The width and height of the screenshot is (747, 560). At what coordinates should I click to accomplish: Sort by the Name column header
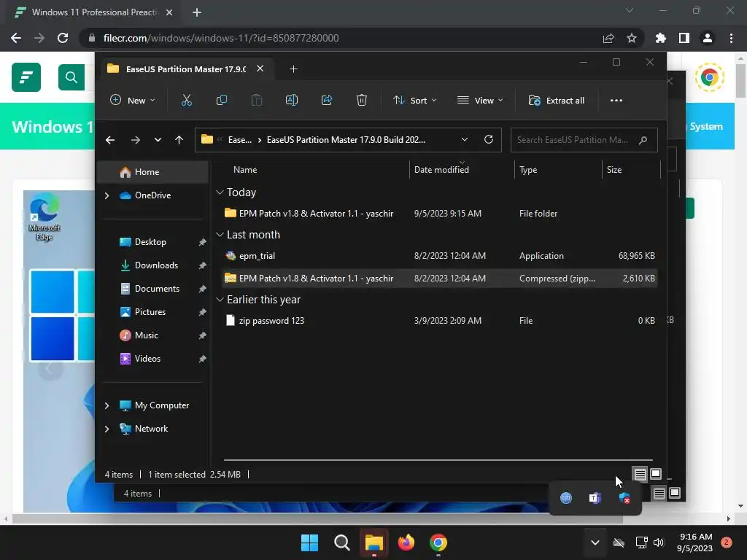245,169
